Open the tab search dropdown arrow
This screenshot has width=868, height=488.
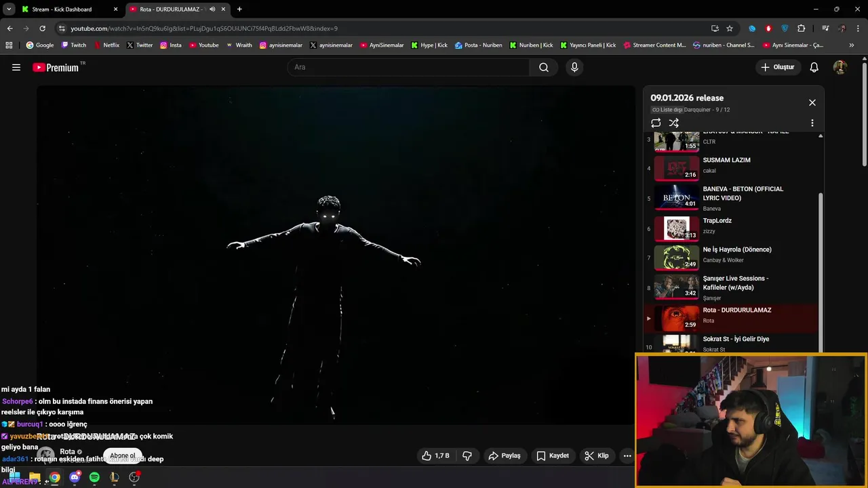(9, 9)
